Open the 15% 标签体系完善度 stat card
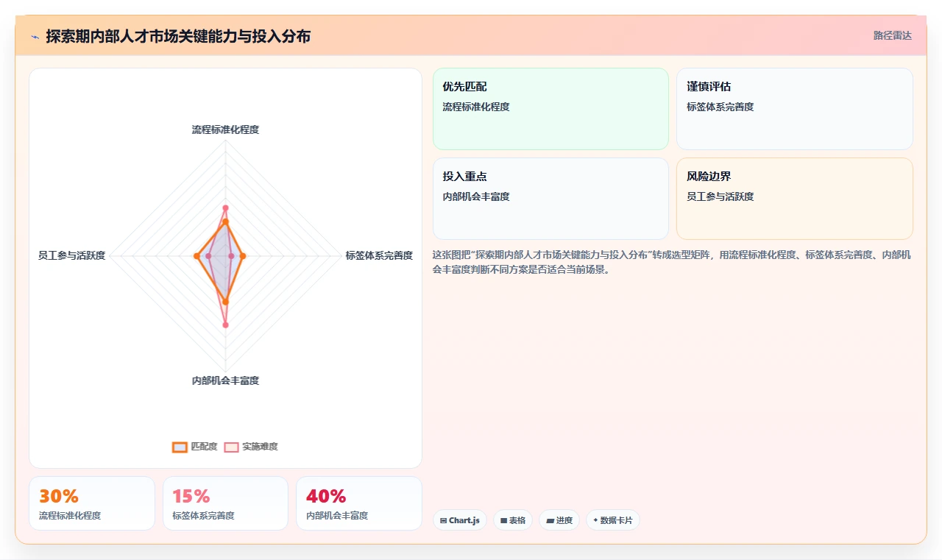Image resolution: width=942 pixels, height=560 pixels. (225, 503)
